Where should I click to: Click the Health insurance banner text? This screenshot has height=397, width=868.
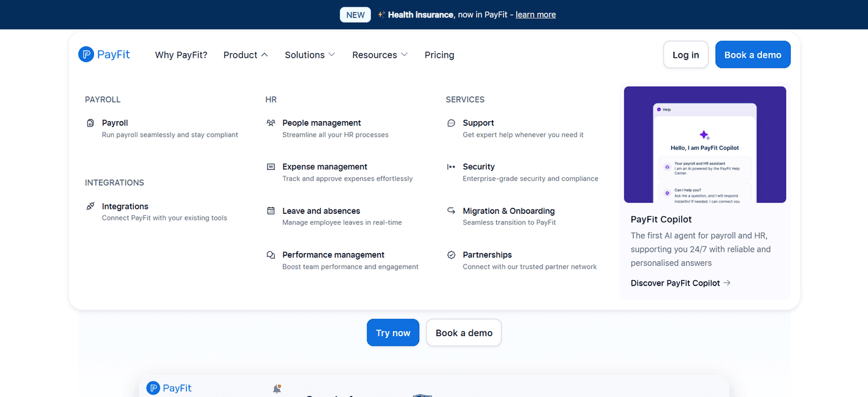pyautogui.click(x=420, y=14)
